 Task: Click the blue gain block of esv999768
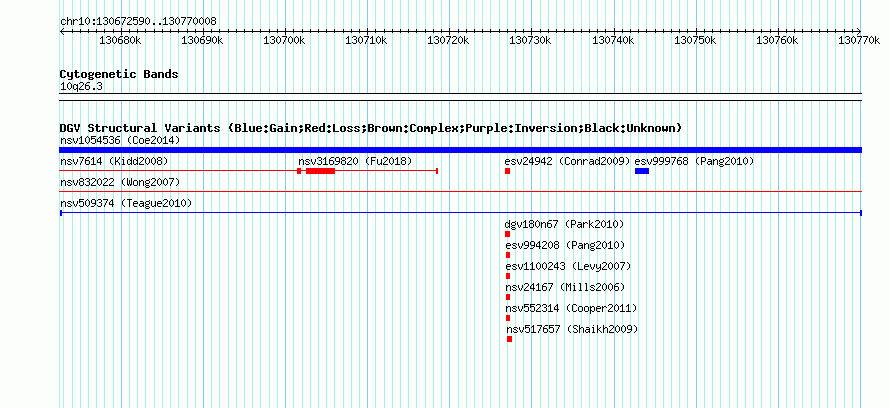point(642,171)
